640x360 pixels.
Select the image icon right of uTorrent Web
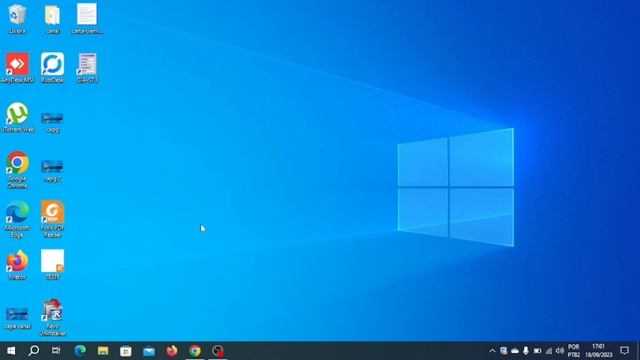click(52, 122)
